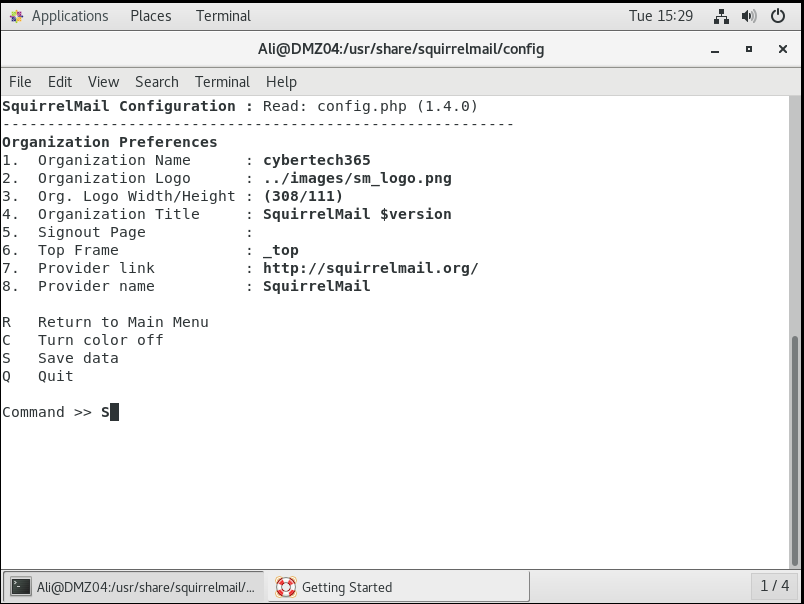Click the Getting Started lifebuoy icon
This screenshot has width=804, height=604.
(285, 587)
